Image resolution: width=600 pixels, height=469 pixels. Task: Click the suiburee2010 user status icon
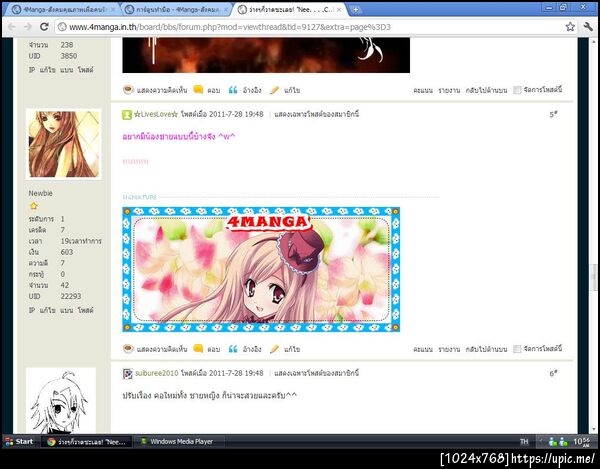127,373
